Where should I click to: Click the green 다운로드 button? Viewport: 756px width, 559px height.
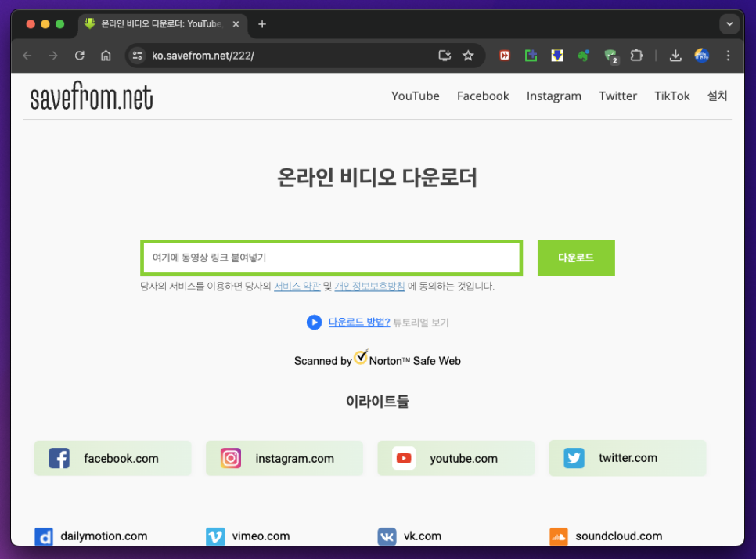(576, 258)
